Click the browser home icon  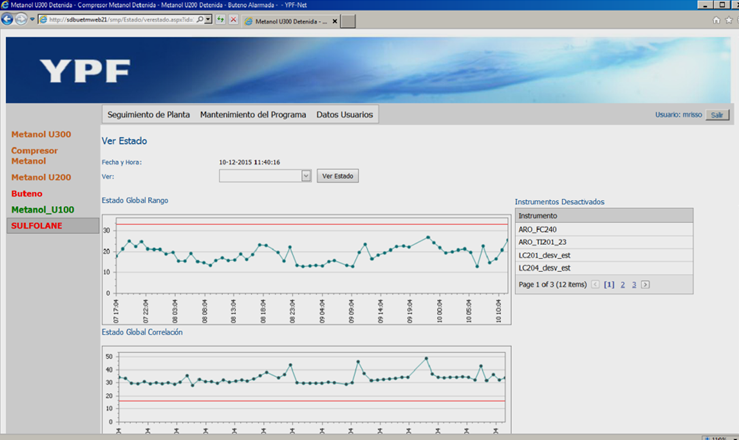716,20
